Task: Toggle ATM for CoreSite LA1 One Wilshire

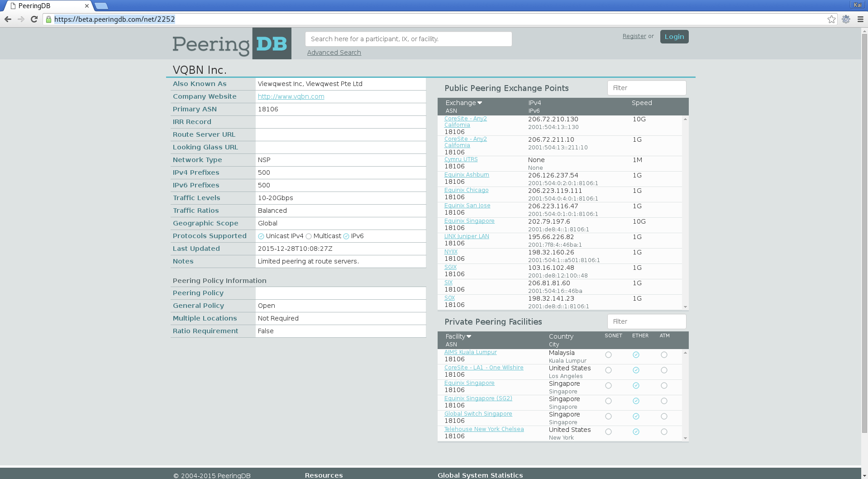Action: pos(664,370)
